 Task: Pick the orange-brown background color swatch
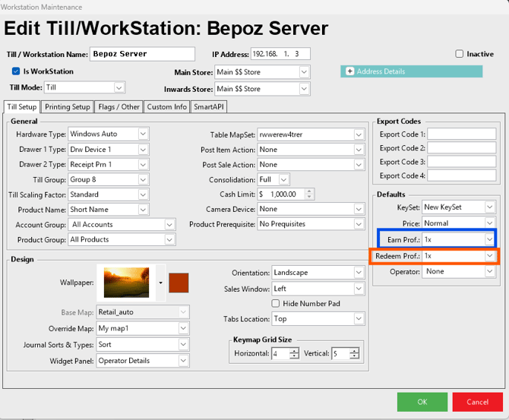179,283
